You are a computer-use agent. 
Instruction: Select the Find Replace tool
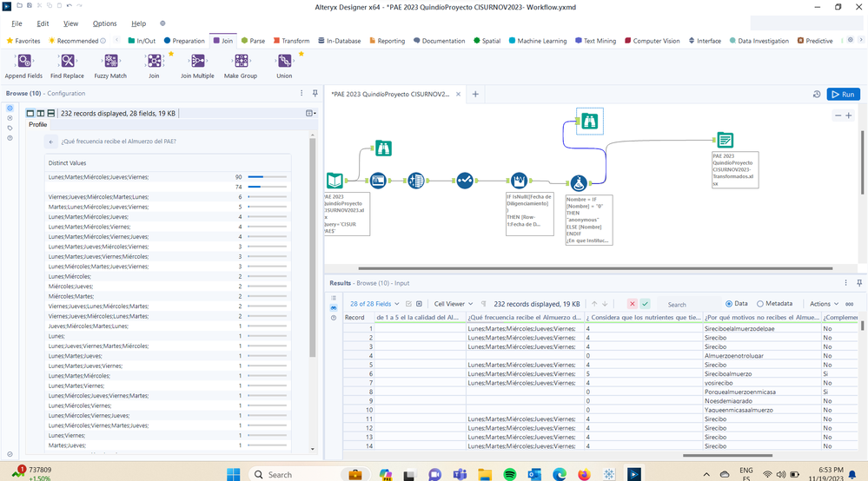pyautogui.click(x=67, y=65)
